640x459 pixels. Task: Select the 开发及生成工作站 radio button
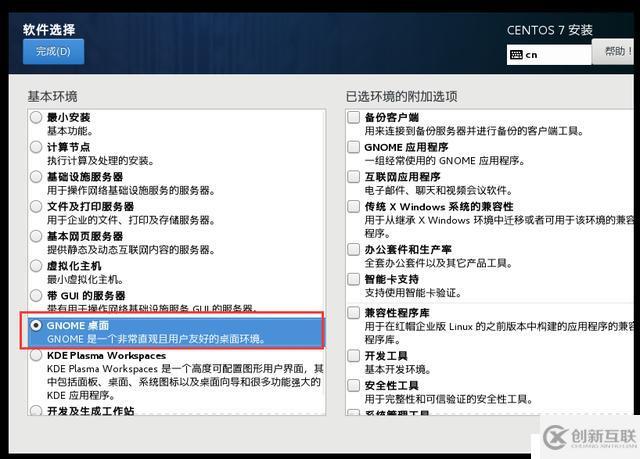pyautogui.click(x=36, y=410)
